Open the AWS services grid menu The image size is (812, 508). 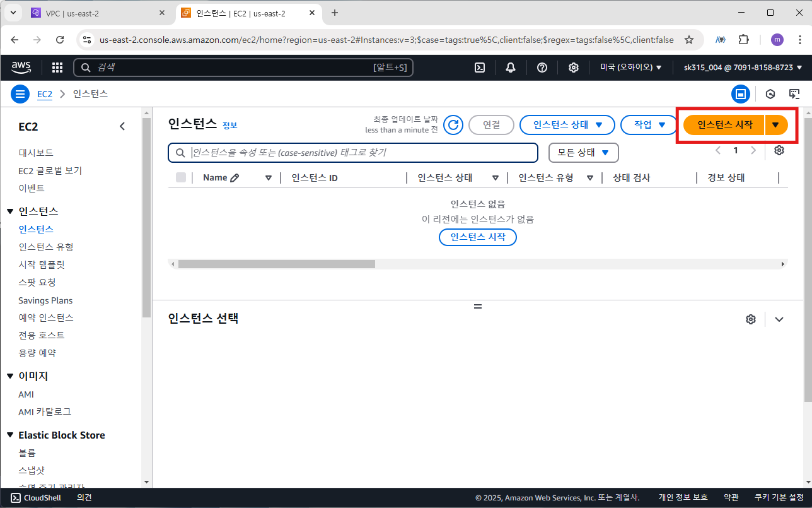click(x=57, y=68)
